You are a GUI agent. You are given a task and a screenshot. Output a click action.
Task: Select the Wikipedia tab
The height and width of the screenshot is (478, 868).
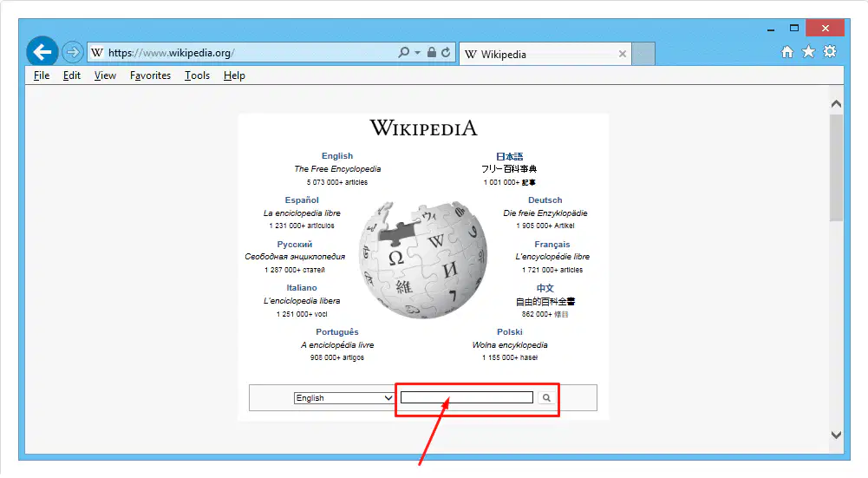point(545,55)
